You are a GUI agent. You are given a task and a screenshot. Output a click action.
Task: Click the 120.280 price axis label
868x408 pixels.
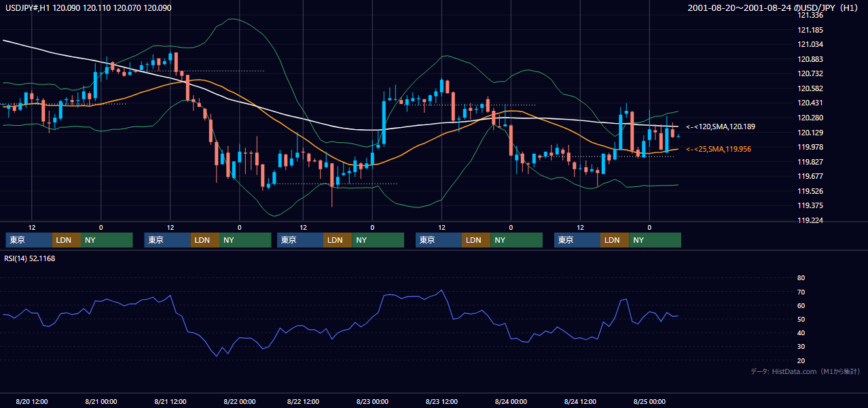(810, 118)
